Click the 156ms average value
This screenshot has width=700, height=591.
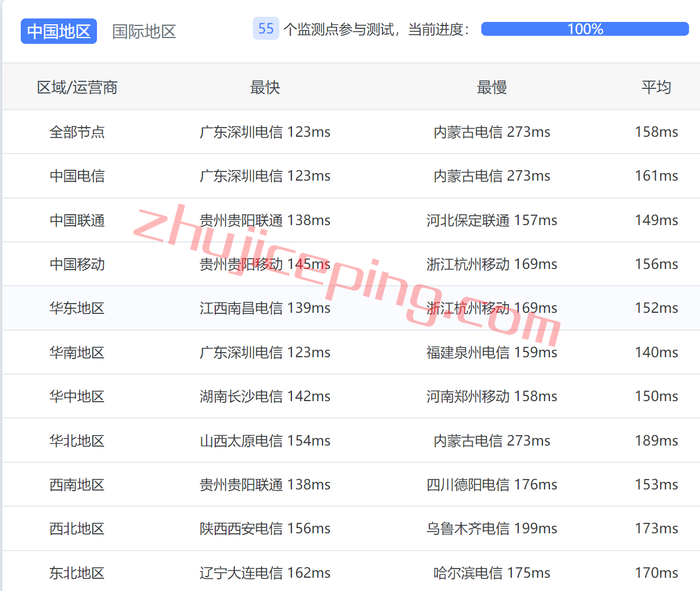(656, 264)
